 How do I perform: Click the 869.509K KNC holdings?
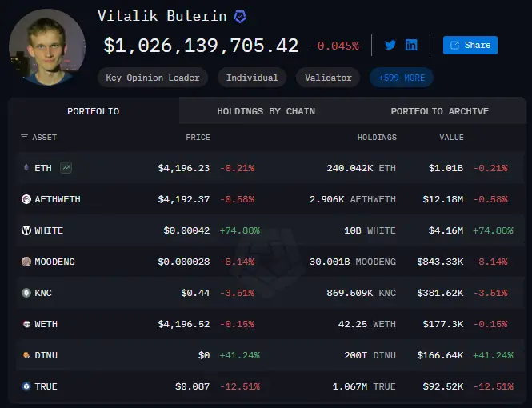pos(362,293)
